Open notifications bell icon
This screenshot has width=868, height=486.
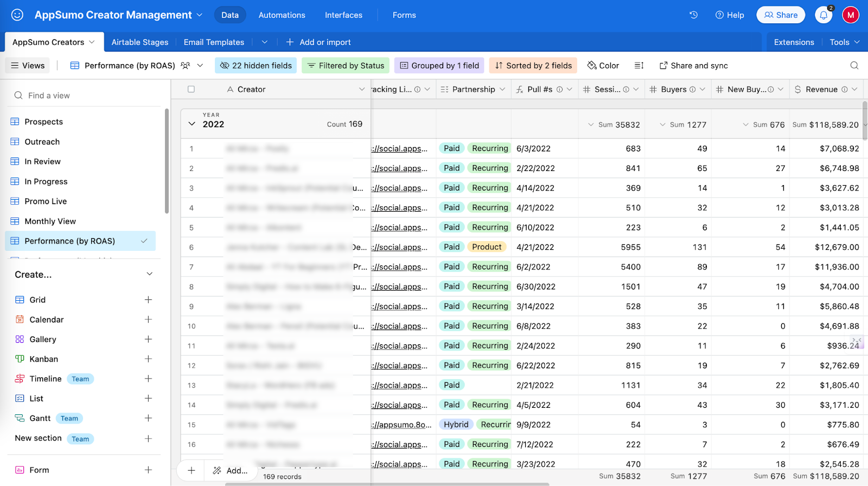pos(824,15)
